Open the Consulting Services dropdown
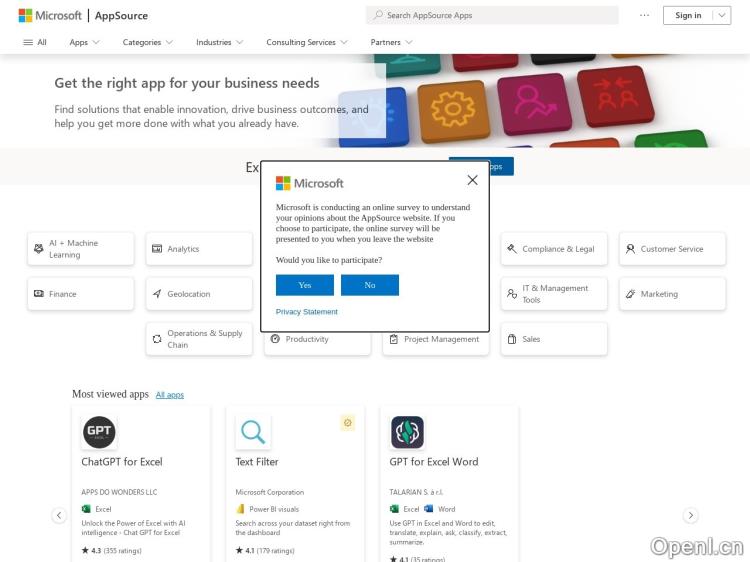 click(306, 42)
